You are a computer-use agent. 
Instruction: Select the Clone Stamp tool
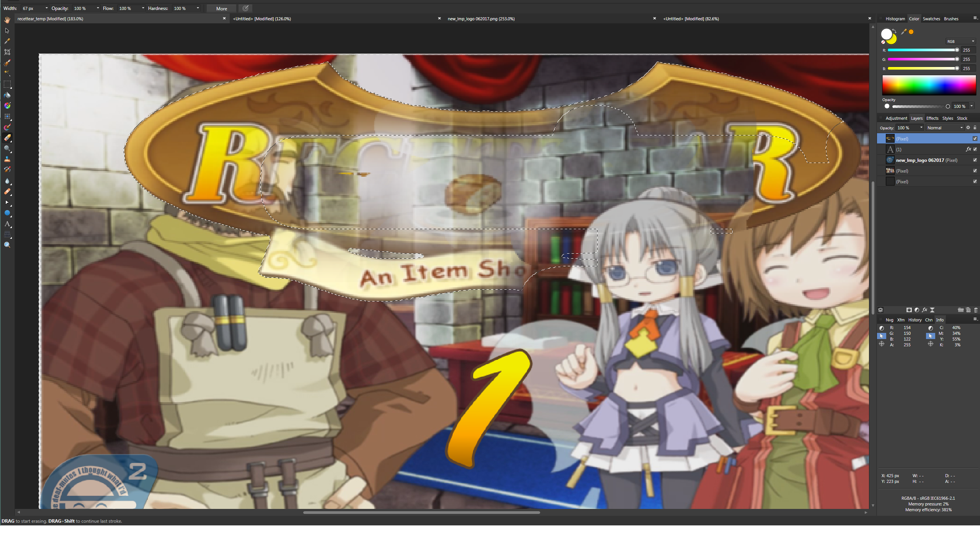(7, 159)
